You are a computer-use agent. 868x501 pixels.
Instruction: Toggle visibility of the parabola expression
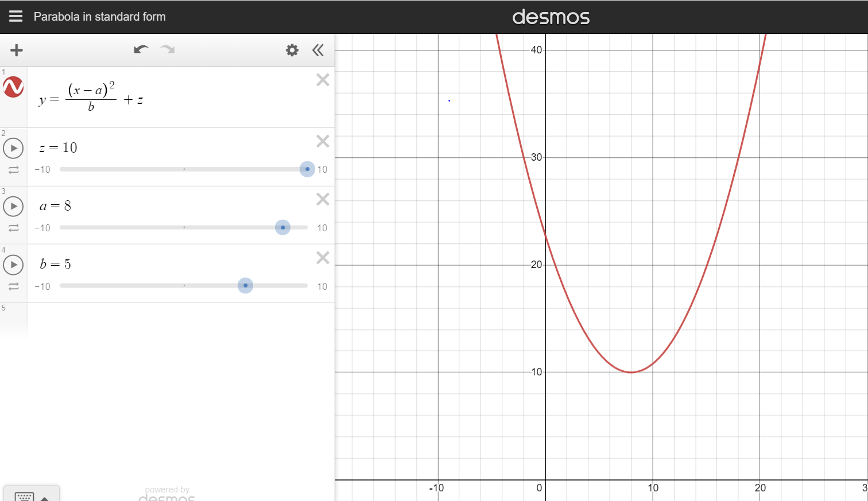pos(13,87)
